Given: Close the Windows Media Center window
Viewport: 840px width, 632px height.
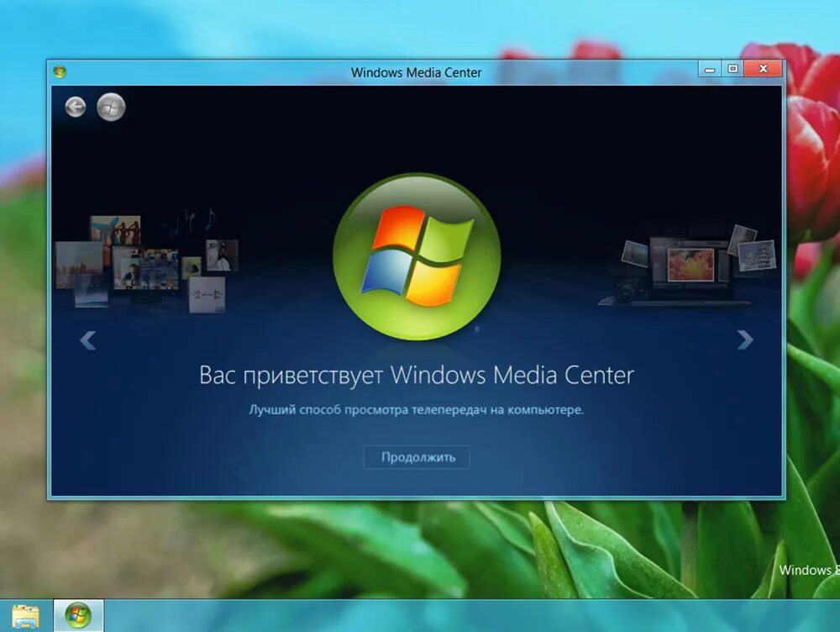Looking at the screenshot, I should 764,69.
